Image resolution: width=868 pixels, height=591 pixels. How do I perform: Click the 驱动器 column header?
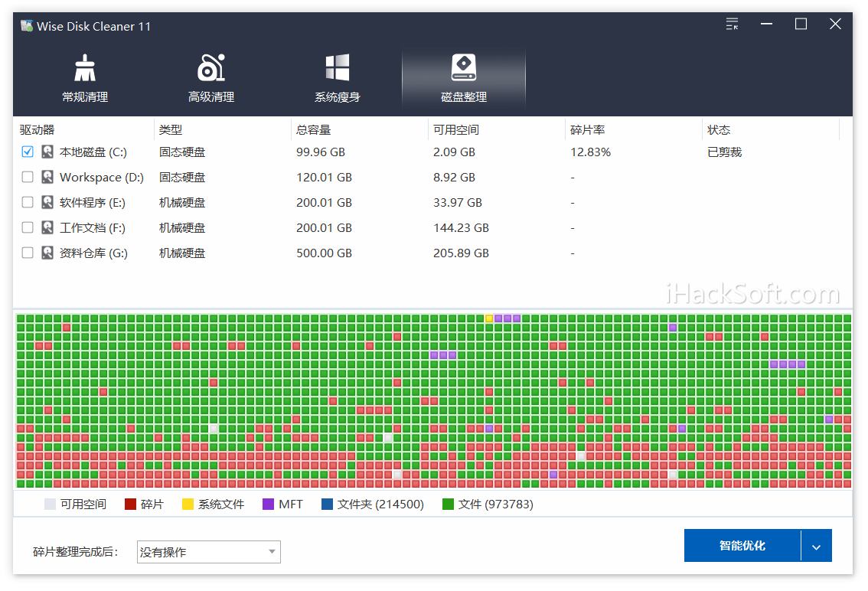(x=37, y=129)
